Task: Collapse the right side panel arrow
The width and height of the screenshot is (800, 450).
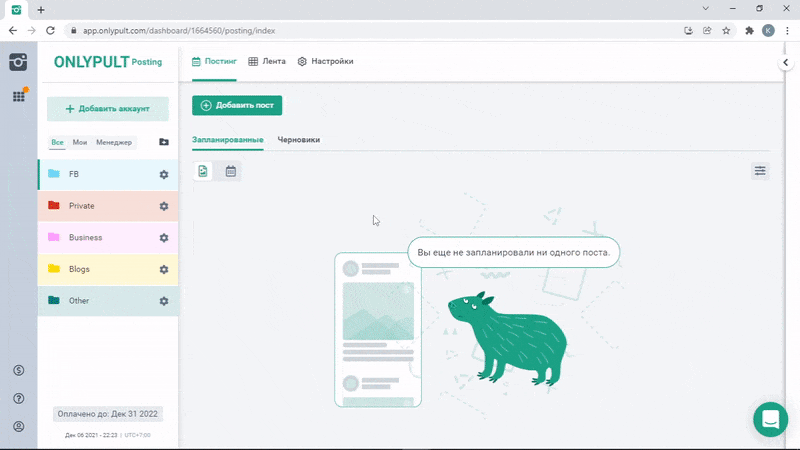Action: coord(786,63)
